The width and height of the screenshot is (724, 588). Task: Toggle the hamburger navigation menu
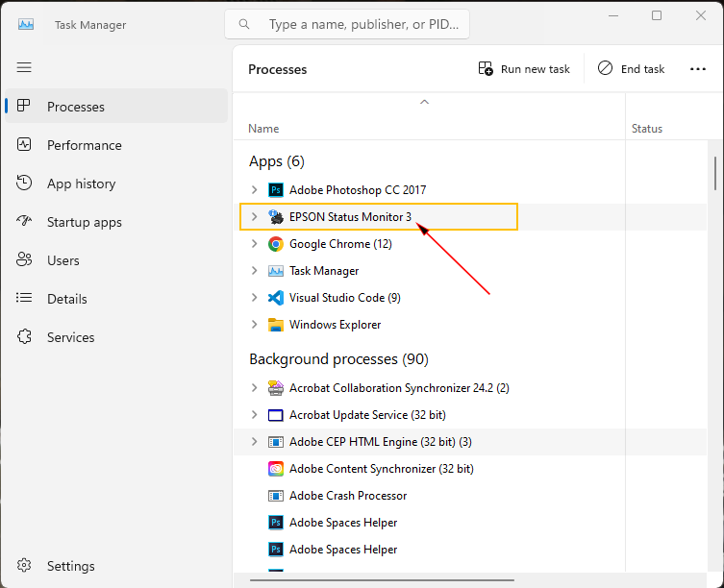point(24,67)
